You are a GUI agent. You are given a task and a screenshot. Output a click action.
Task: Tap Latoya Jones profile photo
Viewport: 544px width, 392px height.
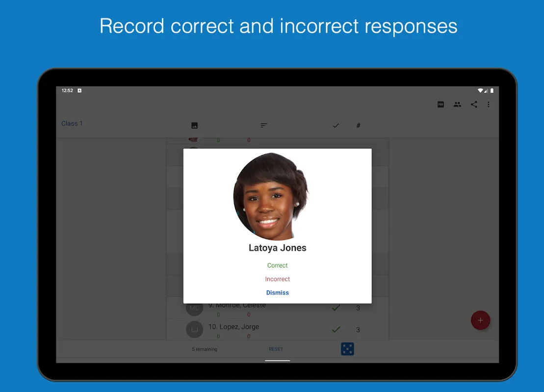[271, 196]
